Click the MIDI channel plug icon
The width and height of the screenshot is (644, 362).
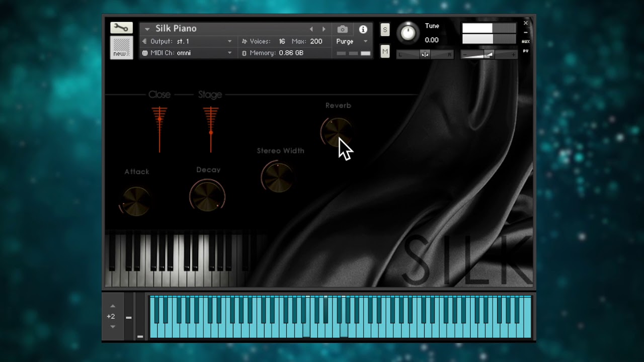(x=145, y=53)
